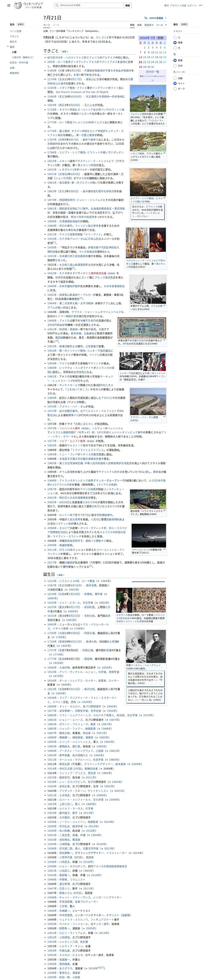Open the main menu hamburger icon
The image size is (210, 980).
(x=9, y=5)
